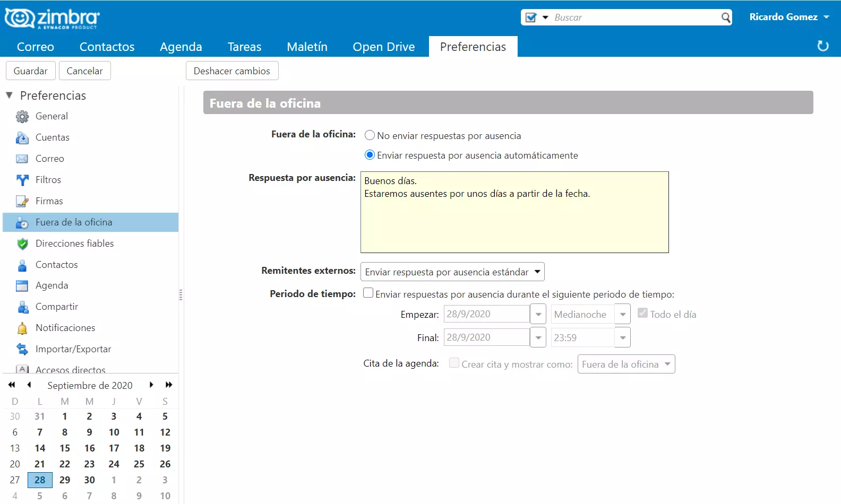Viewport: 841px width, 504px height.
Task: Click the Notificaciones bell icon
Action: (x=22, y=328)
